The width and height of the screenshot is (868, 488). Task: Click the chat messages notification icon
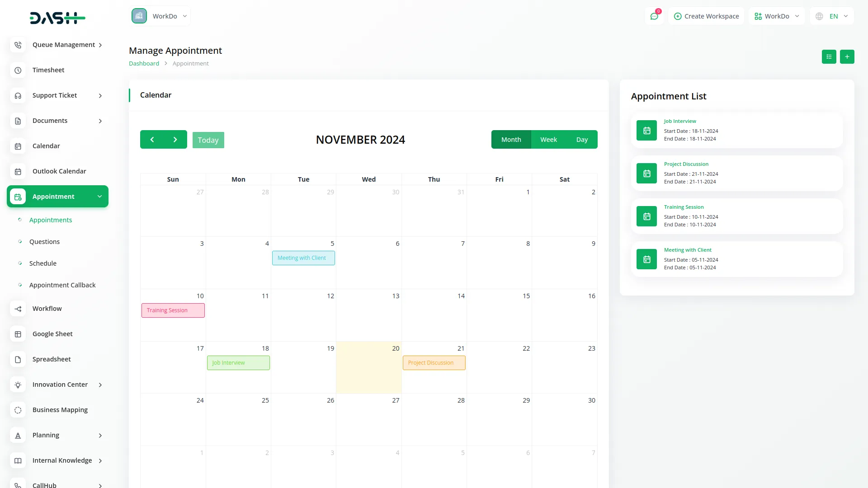coord(654,16)
